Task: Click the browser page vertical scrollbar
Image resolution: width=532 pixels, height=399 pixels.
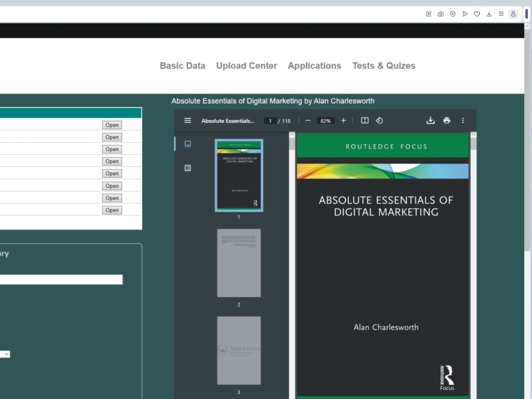Action: point(527,139)
